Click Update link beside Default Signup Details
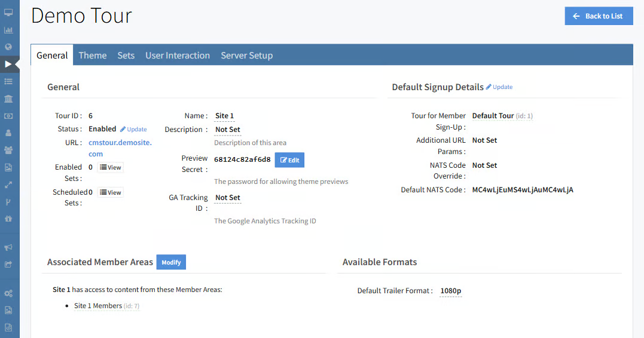Screen dimensions: 644x338 (x=499, y=87)
